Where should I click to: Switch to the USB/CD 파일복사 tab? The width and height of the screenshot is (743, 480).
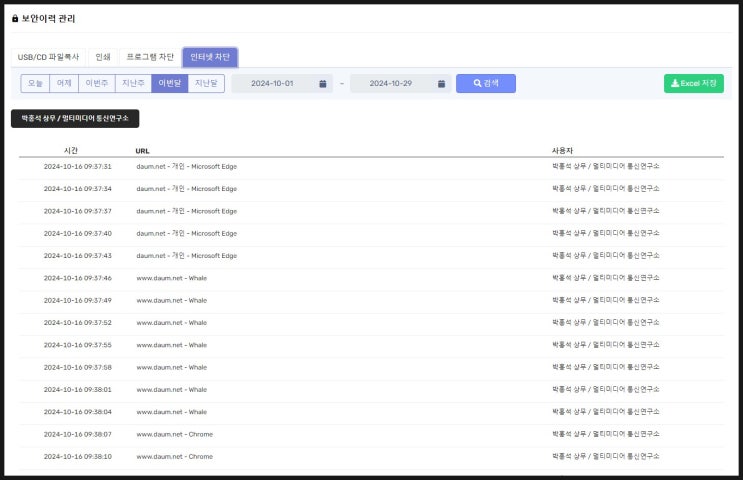(48, 57)
